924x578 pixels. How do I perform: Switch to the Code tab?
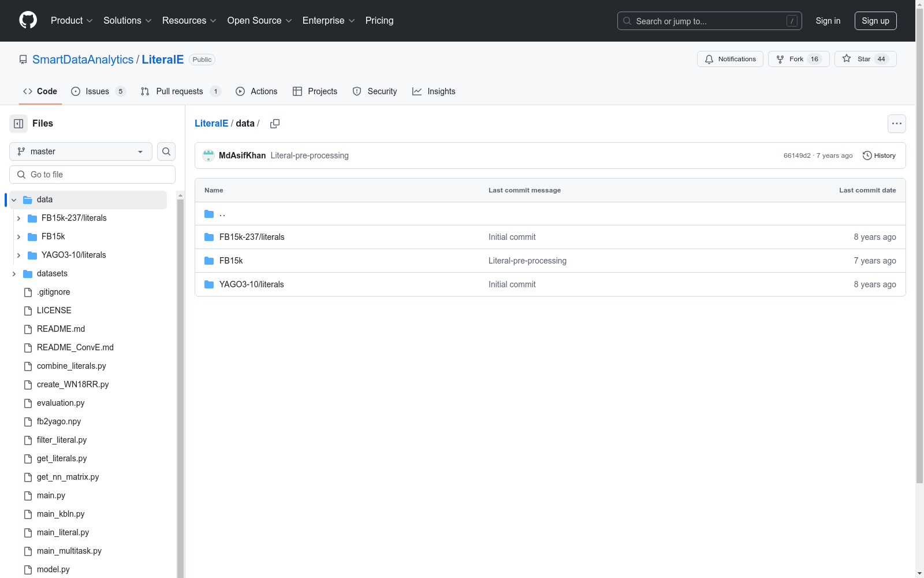pos(40,91)
